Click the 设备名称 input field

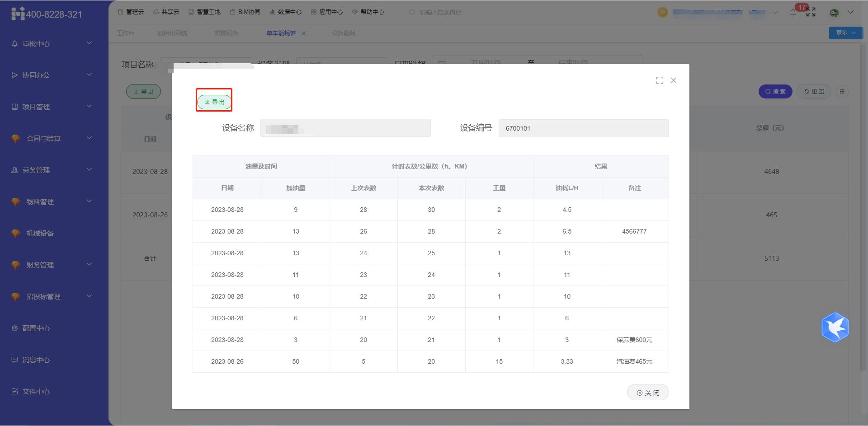pos(345,128)
